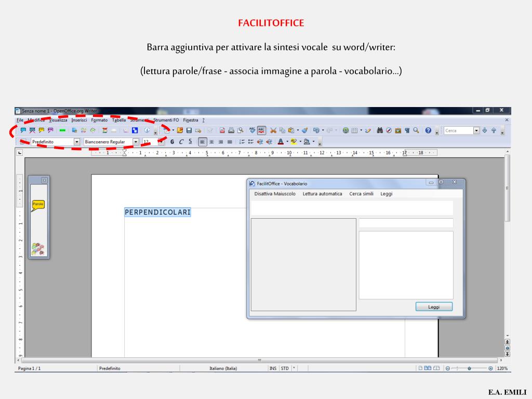Open the Zoom magnifier icon
This screenshot has width=532, height=399.
416,130
